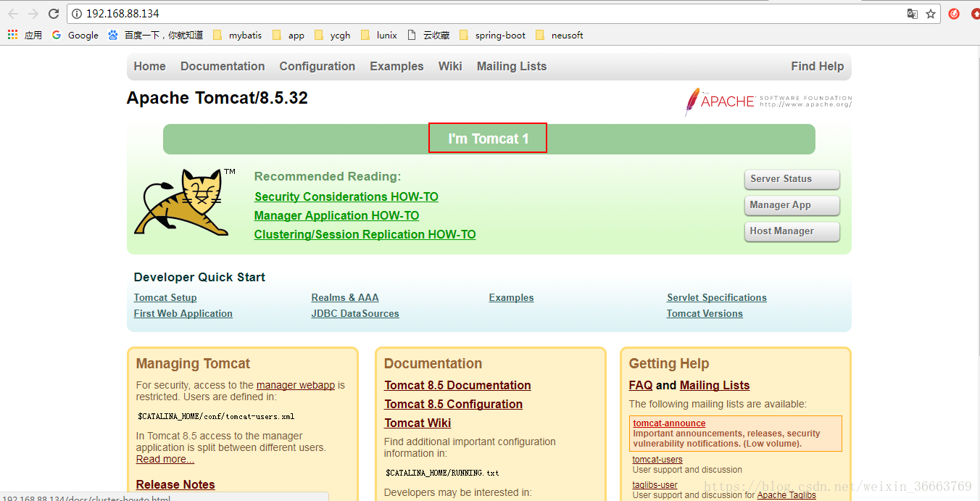Open the app bookmark folder
This screenshot has height=501, width=980.
[288, 35]
